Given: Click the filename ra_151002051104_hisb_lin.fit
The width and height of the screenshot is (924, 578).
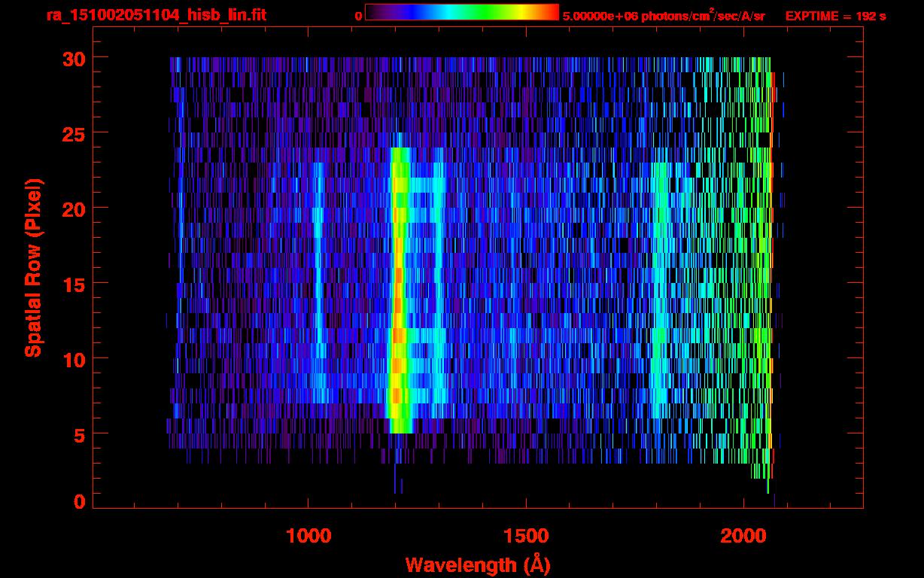Looking at the screenshot, I should (x=155, y=14).
